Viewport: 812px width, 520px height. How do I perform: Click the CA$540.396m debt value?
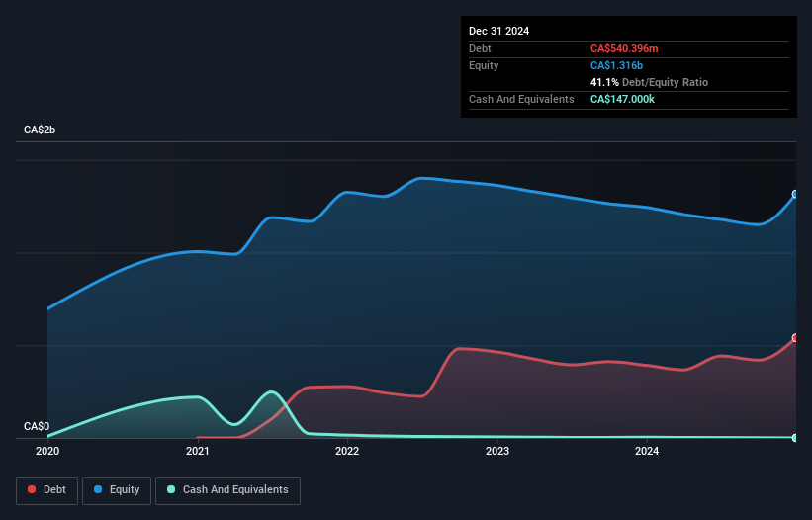pyautogui.click(x=624, y=48)
